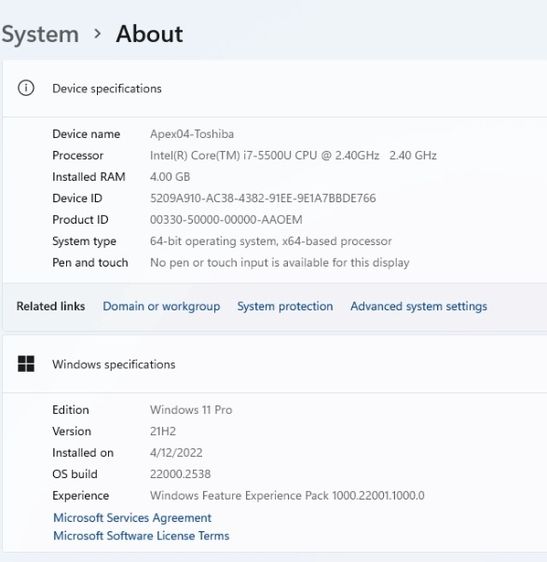Open System protection link
This screenshot has width=547, height=562.
pyautogui.click(x=285, y=306)
